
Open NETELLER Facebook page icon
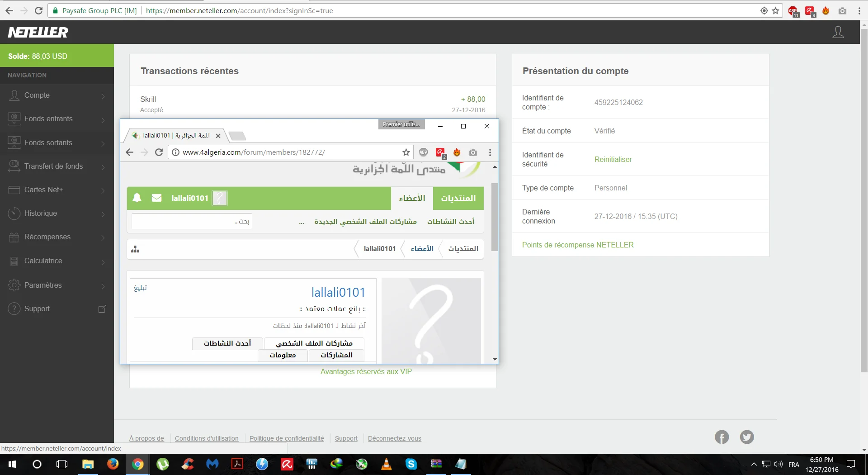point(722,437)
